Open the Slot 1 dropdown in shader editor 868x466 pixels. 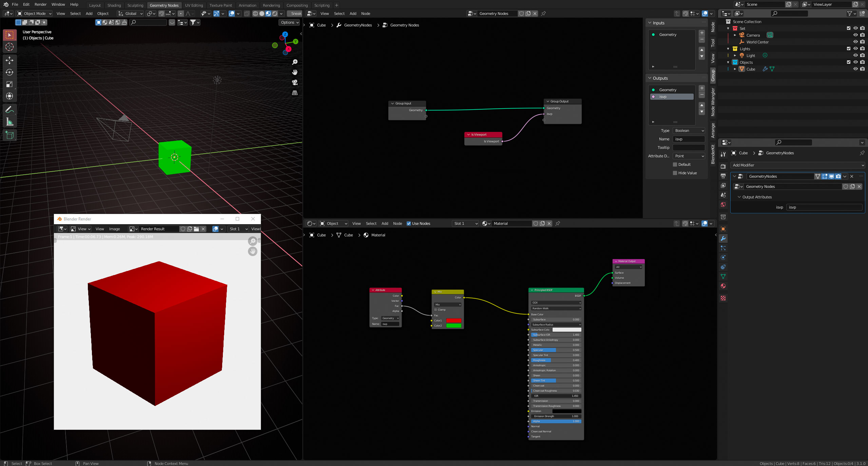[x=465, y=224]
